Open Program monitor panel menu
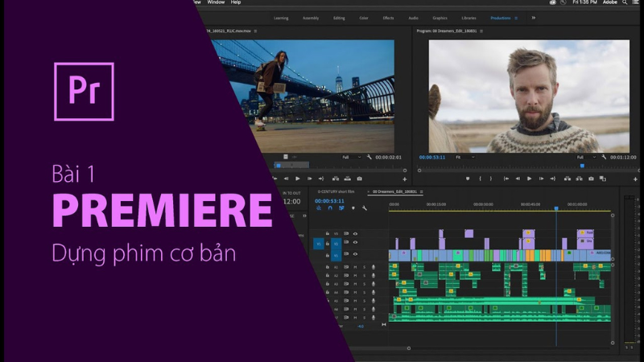644x362 pixels. (x=481, y=31)
